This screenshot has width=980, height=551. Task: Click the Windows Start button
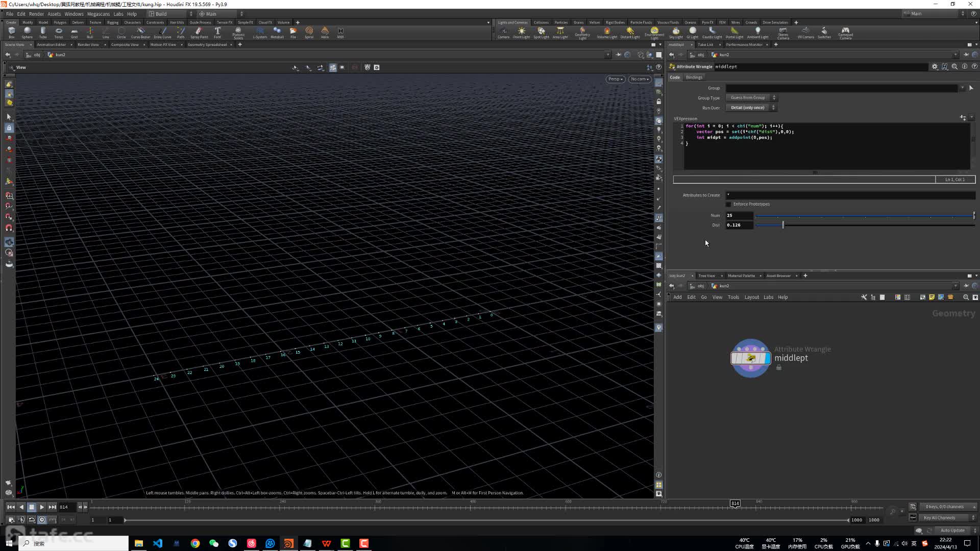coord(9,543)
